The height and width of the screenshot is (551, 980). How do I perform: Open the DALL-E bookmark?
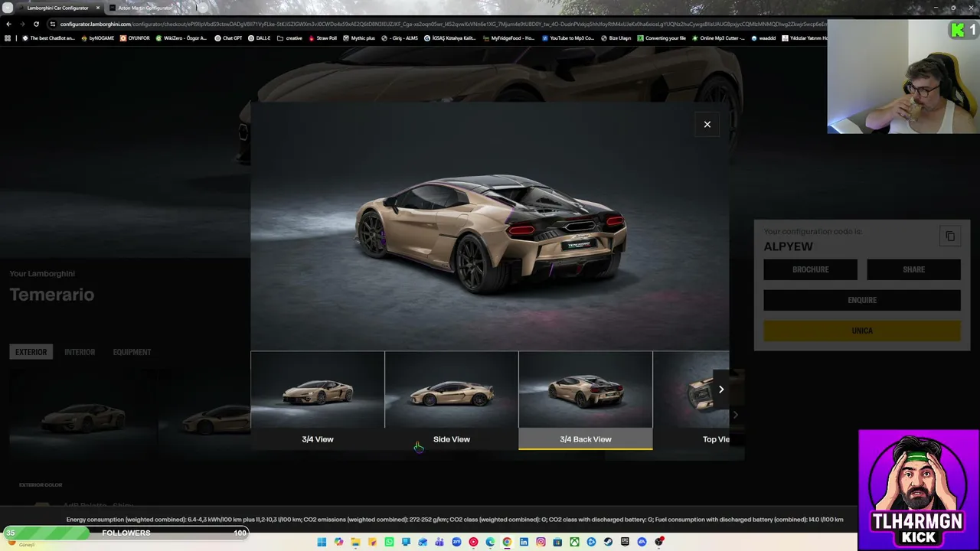pos(260,38)
